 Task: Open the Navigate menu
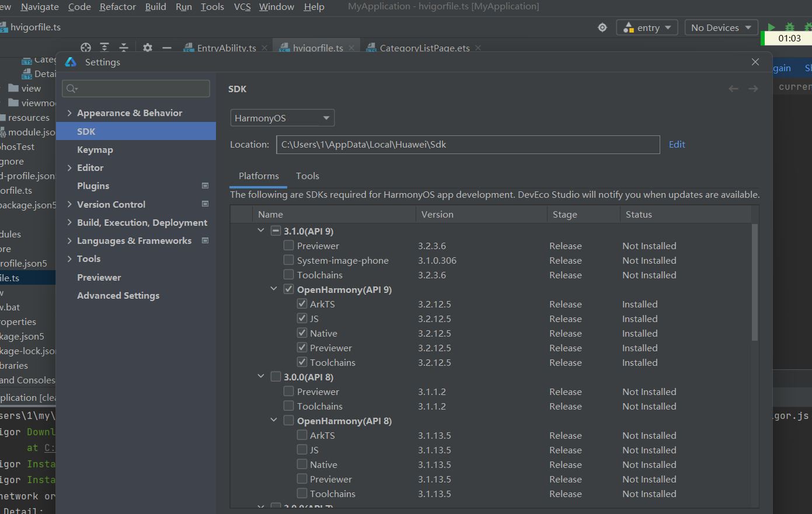40,7
